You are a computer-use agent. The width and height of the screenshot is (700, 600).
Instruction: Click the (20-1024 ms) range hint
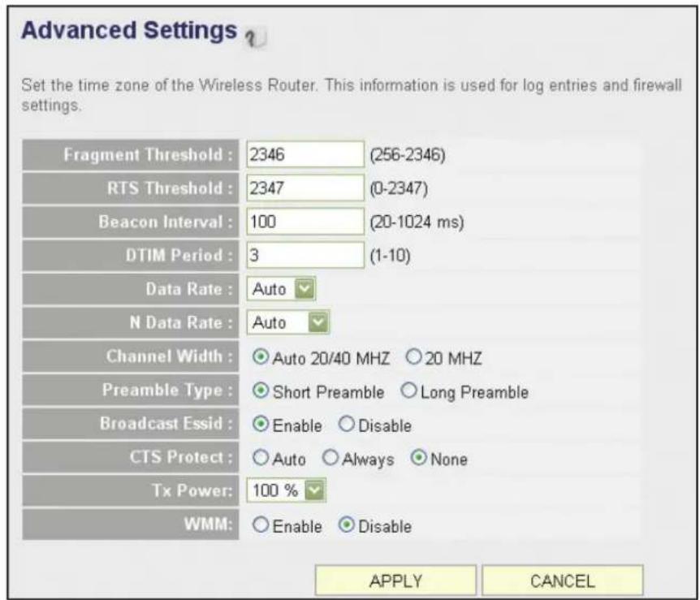pos(417,222)
